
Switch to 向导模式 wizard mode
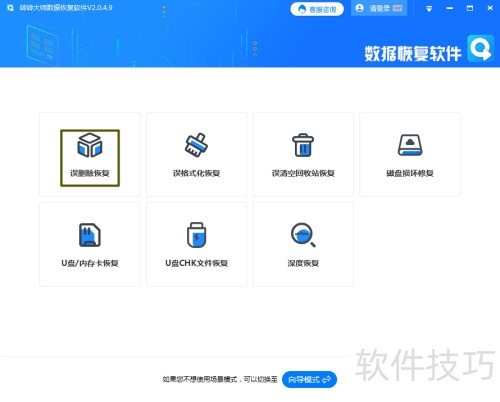point(309,379)
